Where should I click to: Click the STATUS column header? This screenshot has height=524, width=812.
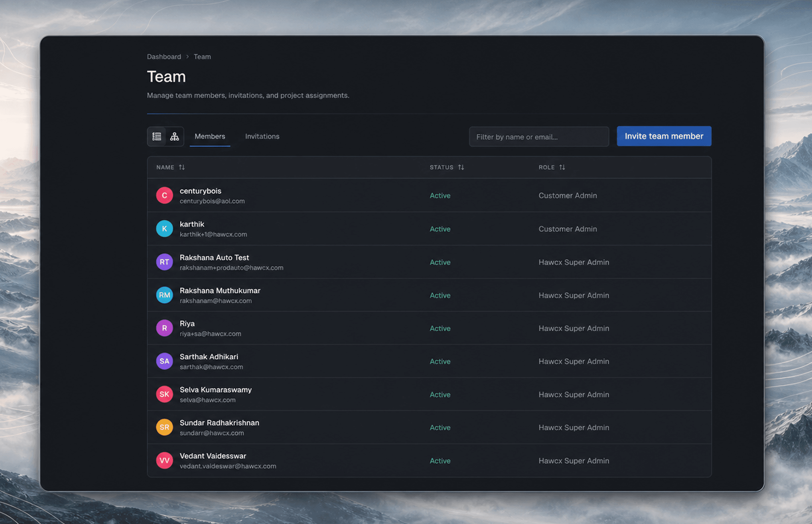(x=441, y=167)
